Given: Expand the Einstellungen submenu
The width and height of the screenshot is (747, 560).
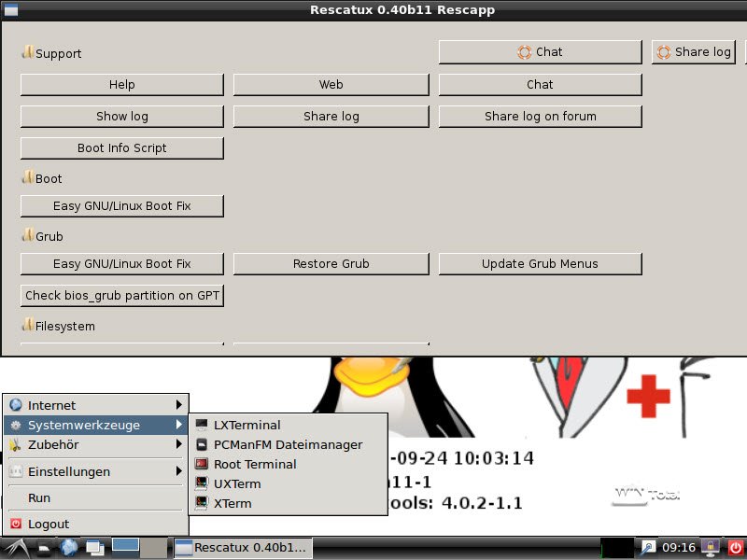Looking at the screenshot, I should coord(95,471).
